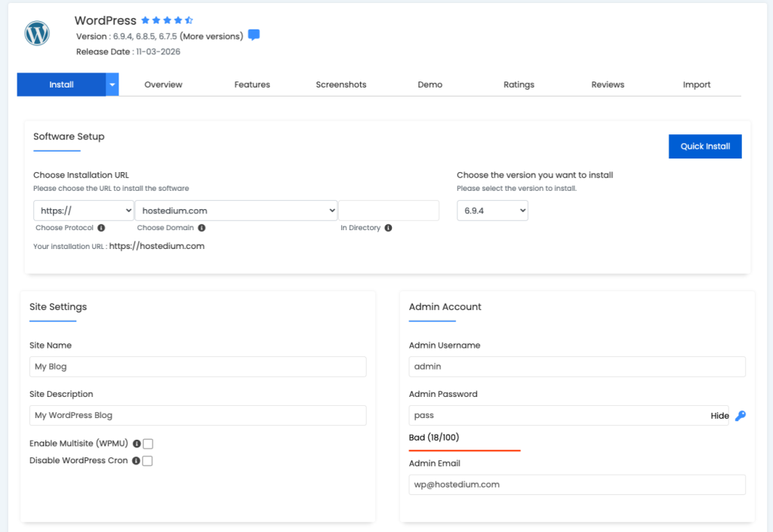Image resolution: width=773 pixels, height=532 pixels.
Task: Open the protocol dropdown showing https://
Action: (83, 210)
